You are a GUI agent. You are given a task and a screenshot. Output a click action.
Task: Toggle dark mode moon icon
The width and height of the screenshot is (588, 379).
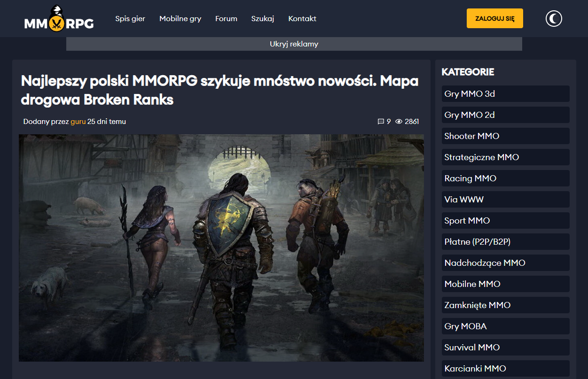[x=554, y=18]
